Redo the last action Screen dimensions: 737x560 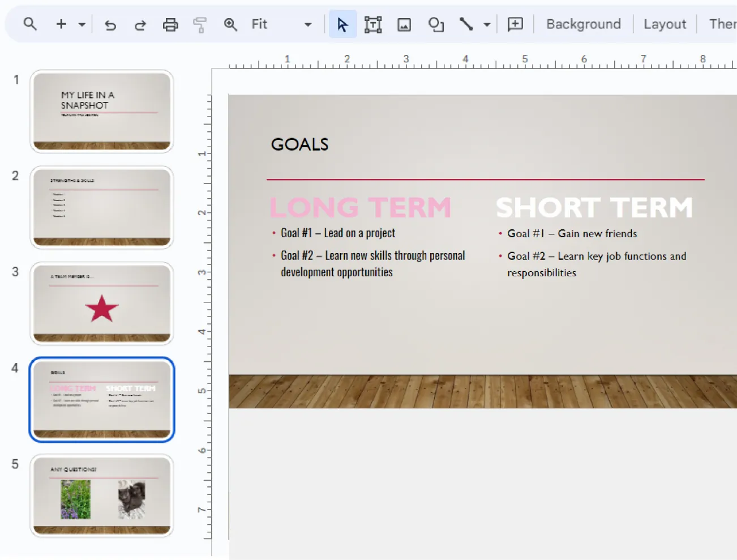pos(140,24)
